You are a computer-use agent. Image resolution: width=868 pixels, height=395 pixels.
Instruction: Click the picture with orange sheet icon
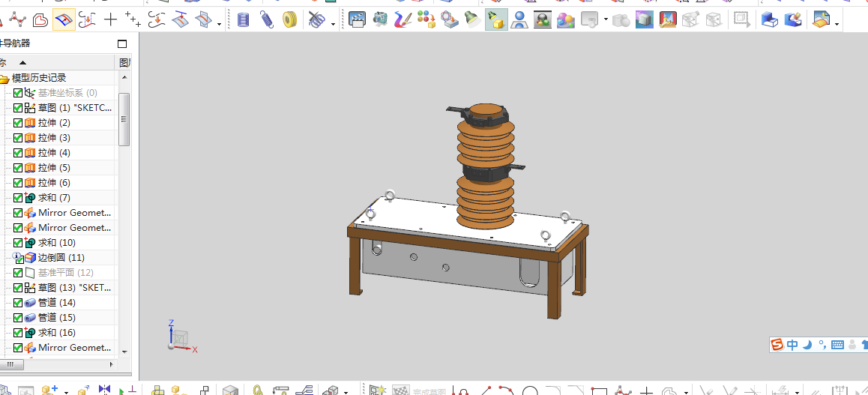point(822,20)
